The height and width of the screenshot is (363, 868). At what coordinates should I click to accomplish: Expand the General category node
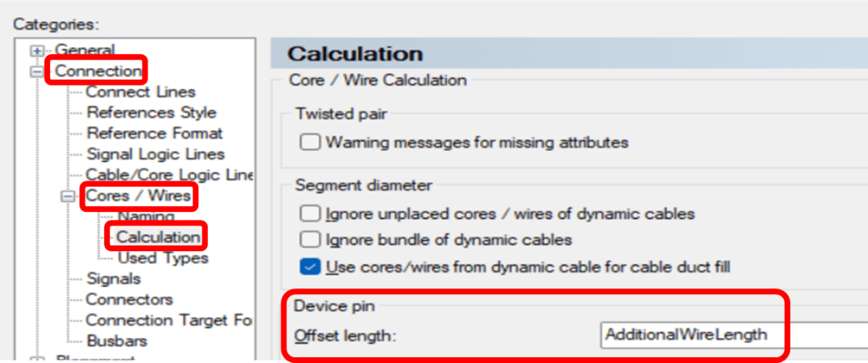36,50
